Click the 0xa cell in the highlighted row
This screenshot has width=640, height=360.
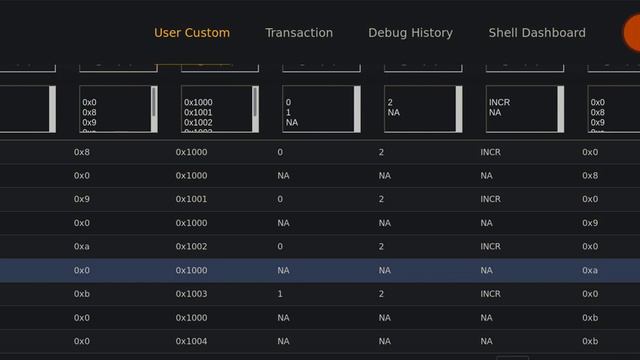(590, 270)
